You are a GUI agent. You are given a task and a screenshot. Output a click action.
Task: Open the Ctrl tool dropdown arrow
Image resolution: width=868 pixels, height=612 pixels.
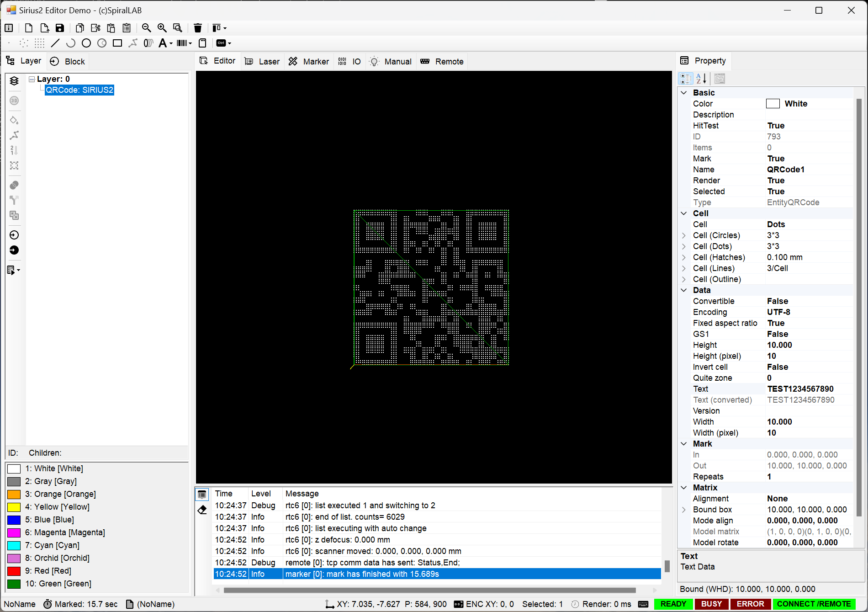[x=229, y=43]
